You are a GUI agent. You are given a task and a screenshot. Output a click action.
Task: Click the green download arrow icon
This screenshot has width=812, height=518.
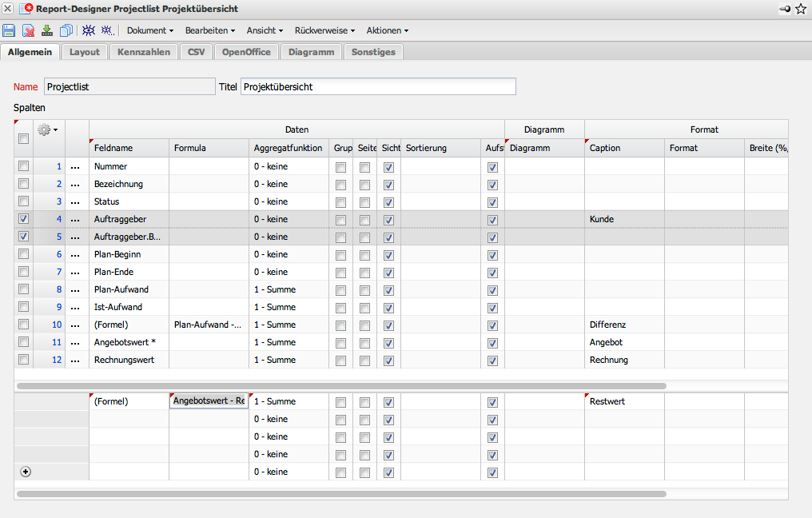point(47,30)
